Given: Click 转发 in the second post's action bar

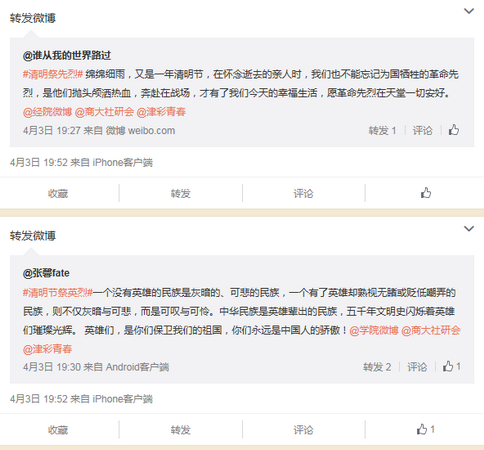Looking at the screenshot, I should pyautogui.click(x=181, y=430).
